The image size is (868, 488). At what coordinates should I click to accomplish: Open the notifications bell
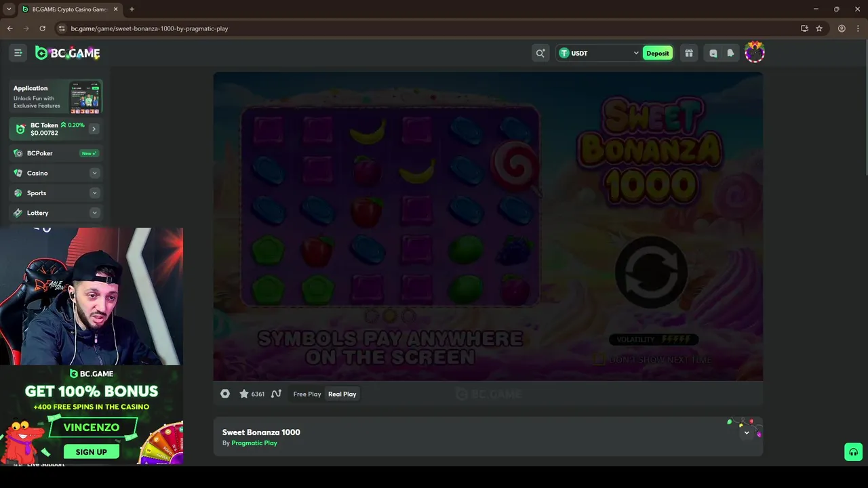[x=730, y=53]
